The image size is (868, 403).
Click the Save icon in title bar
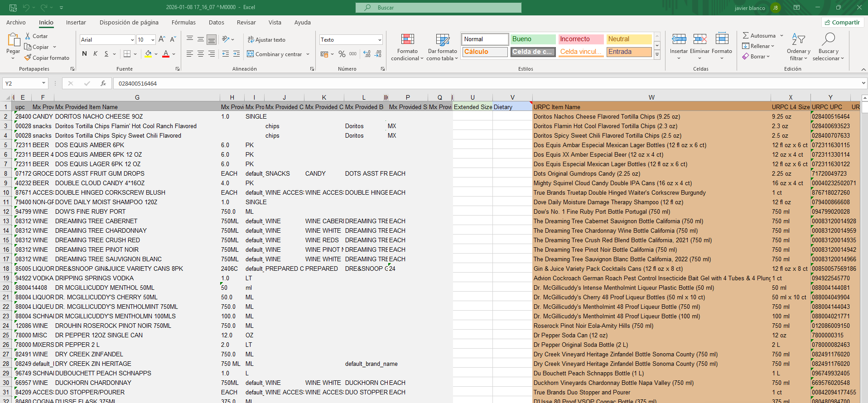[x=13, y=7]
